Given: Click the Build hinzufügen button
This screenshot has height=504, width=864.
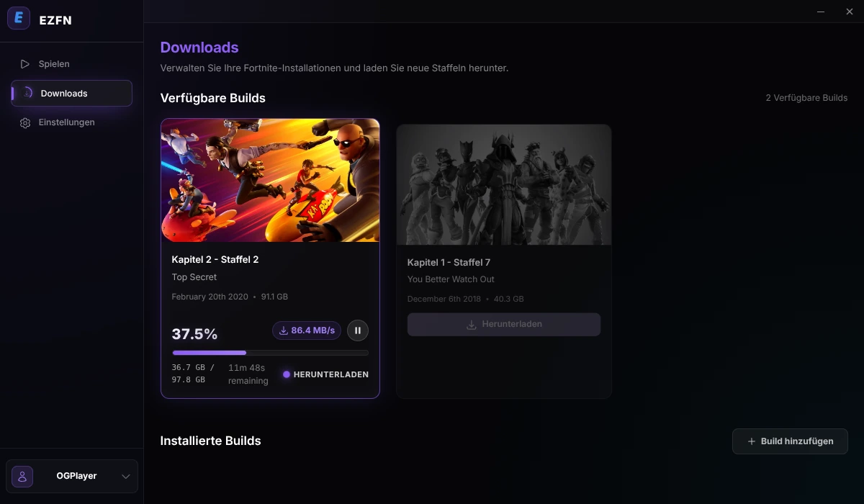Looking at the screenshot, I should [x=790, y=441].
